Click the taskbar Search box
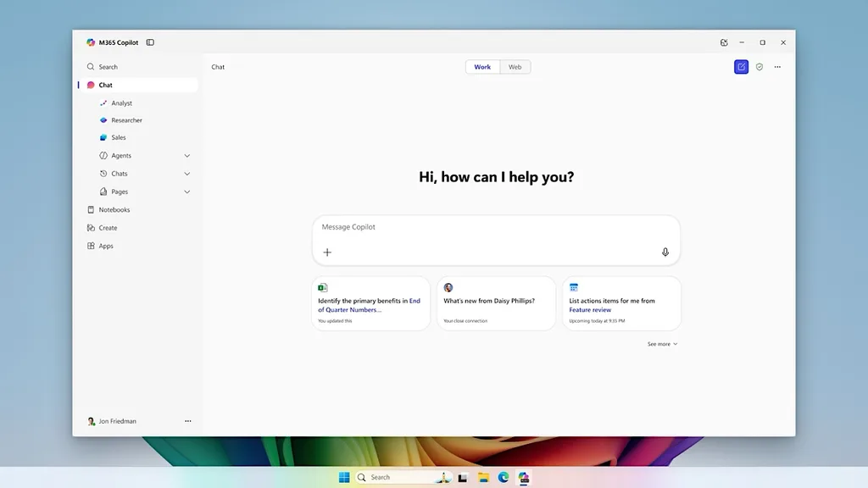Screen dimensions: 868x488 pos(403,478)
